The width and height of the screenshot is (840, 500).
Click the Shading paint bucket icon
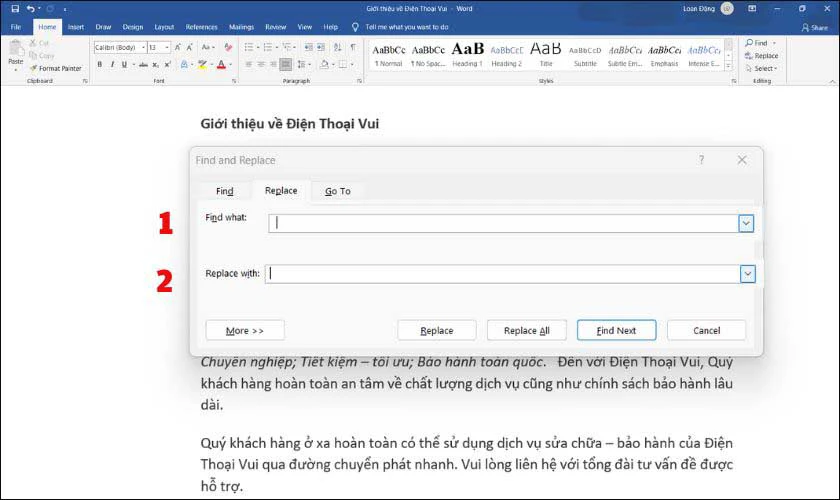[324, 64]
